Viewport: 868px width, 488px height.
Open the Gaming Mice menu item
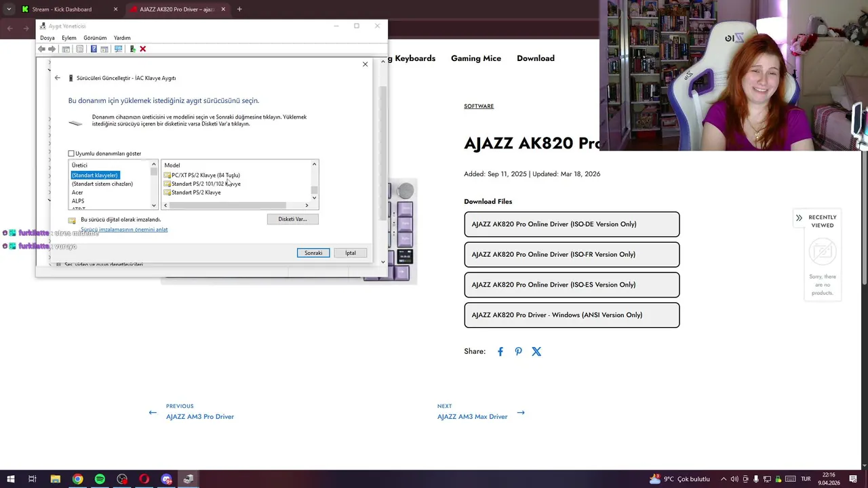coord(476,58)
